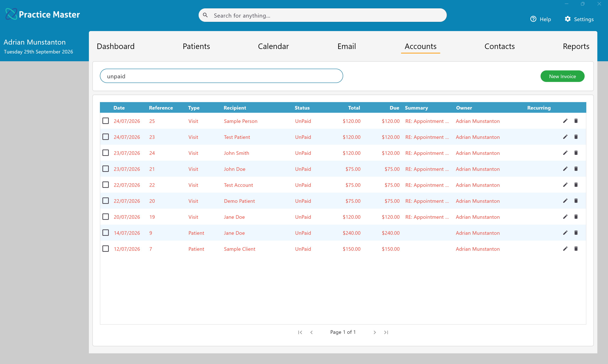This screenshot has height=364, width=608.
Task: Focus the Search for anything box
Action: [x=322, y=15]
